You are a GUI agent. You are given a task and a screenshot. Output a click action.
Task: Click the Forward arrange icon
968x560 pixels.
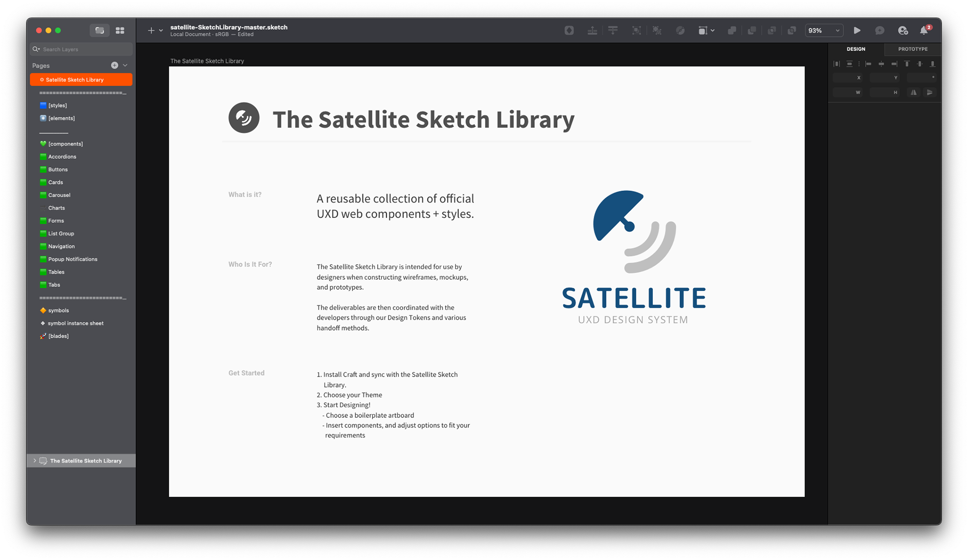592,30
